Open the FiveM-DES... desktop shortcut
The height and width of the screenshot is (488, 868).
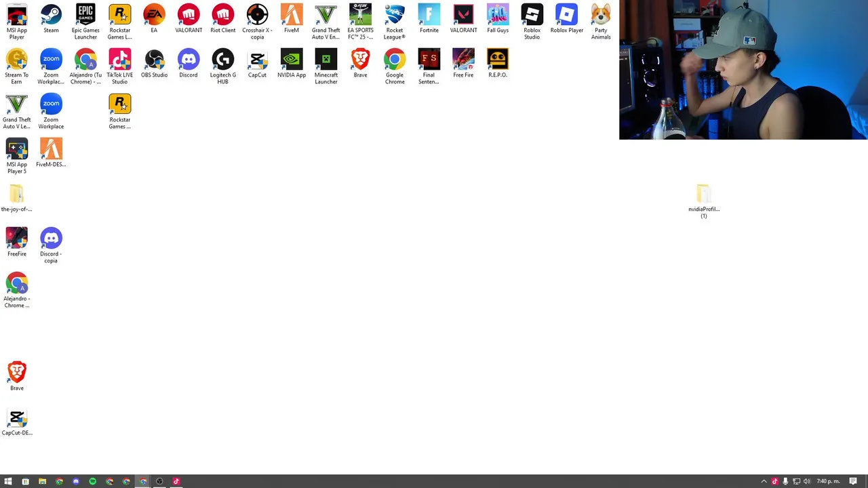coord(51,153)
